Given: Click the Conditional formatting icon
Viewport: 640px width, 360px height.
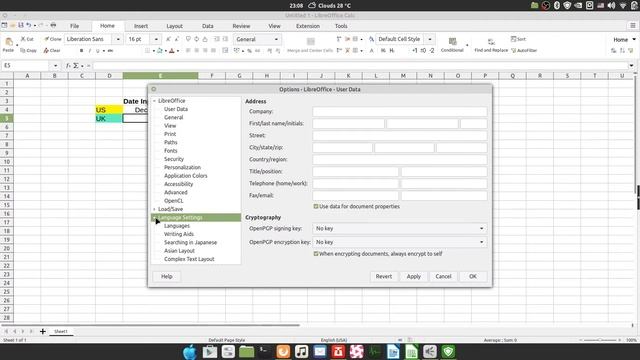Looking at the screenshot, I should coord(452,42).
